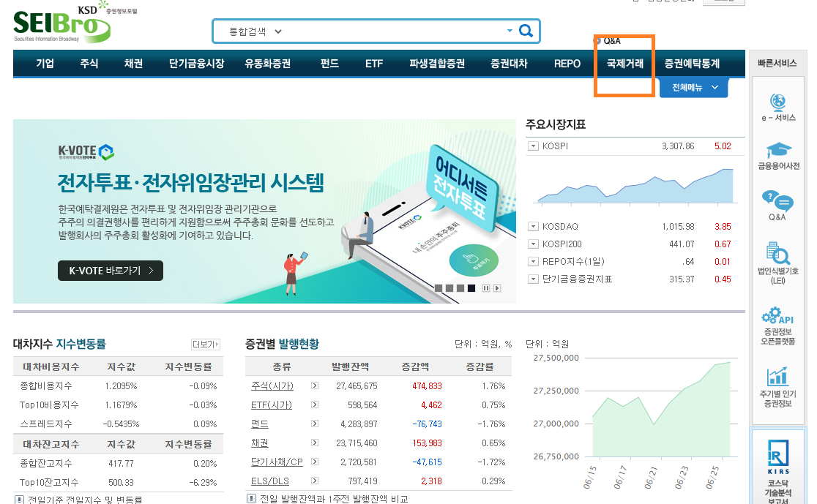This screenshot has height=504, width=817.
Task: Expand the KOSPI200 indicator row
Action: (533, 244)
